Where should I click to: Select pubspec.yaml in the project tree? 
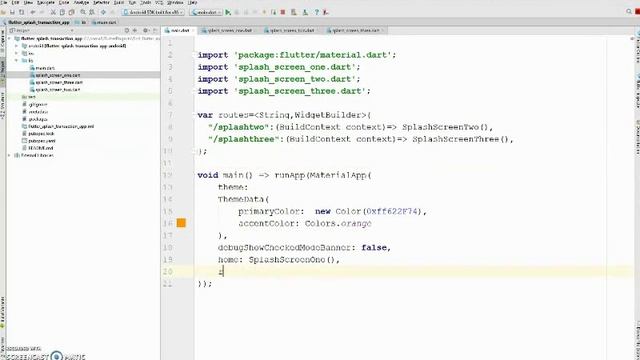(42, 141)
